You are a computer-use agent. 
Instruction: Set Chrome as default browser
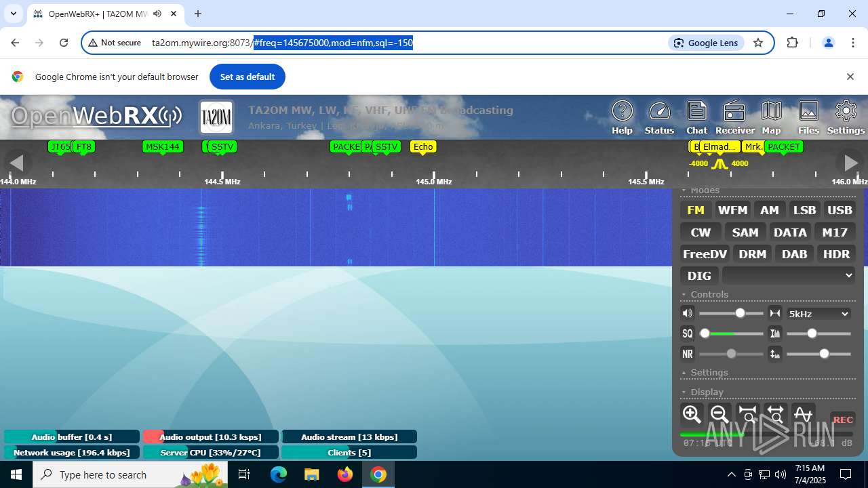point(248,77)
